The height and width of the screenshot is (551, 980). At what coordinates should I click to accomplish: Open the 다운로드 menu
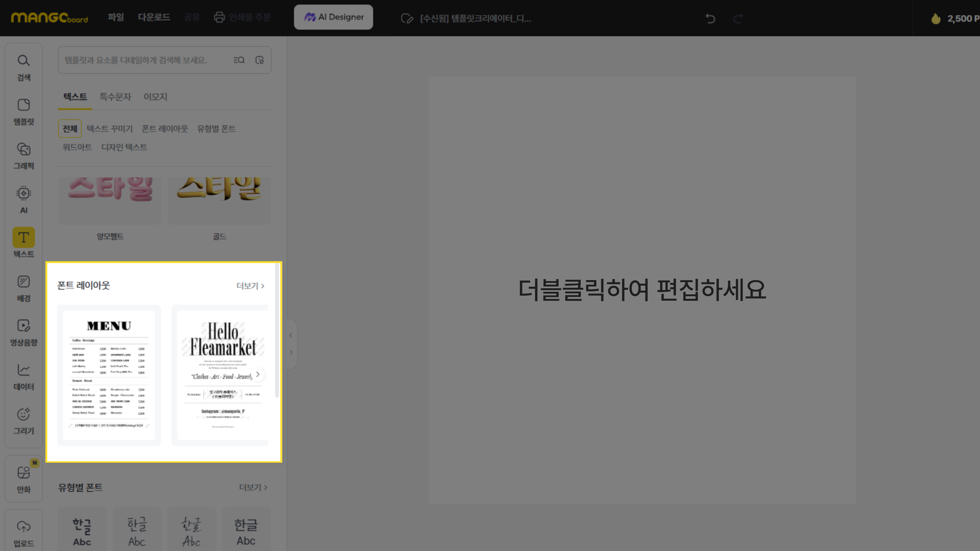pos(154,17)
